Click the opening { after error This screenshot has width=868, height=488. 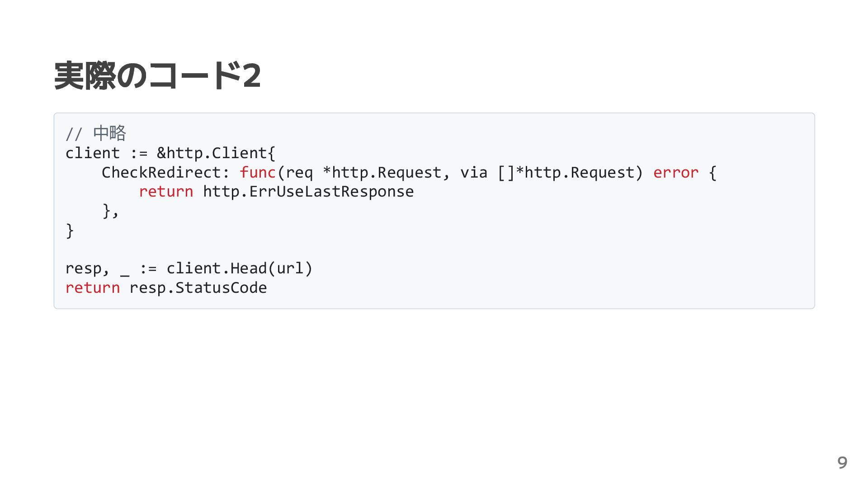point(713,172)
